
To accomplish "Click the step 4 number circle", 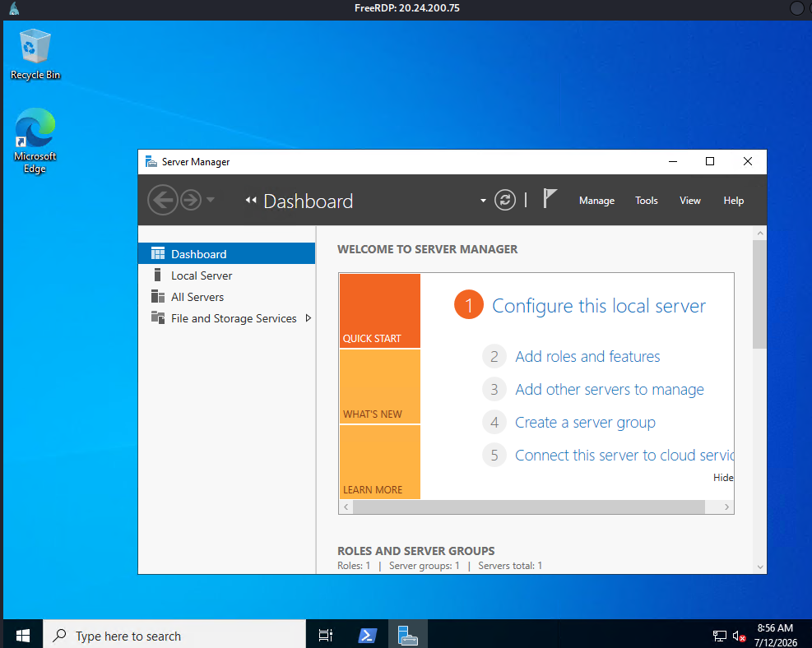I will 494,423.
